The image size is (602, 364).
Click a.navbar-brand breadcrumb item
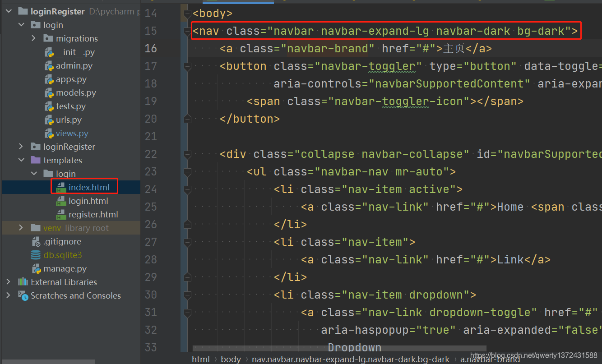coord(490,359)
